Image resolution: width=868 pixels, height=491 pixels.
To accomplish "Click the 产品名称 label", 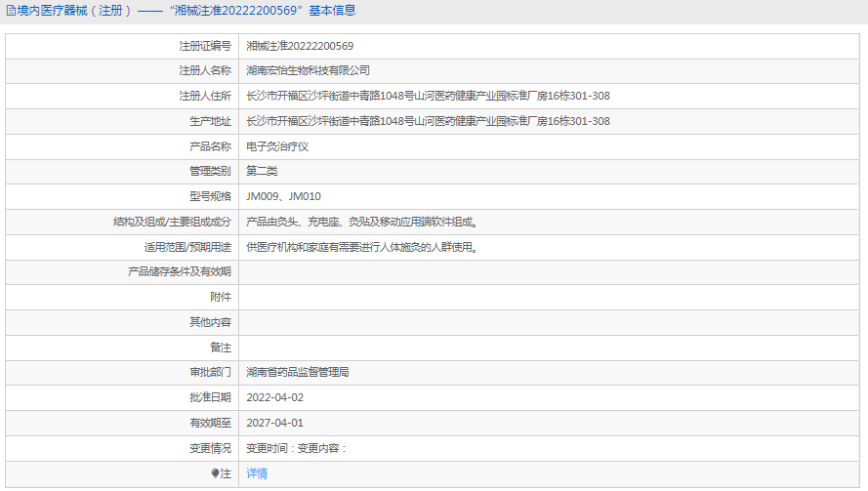I will 210,146.
